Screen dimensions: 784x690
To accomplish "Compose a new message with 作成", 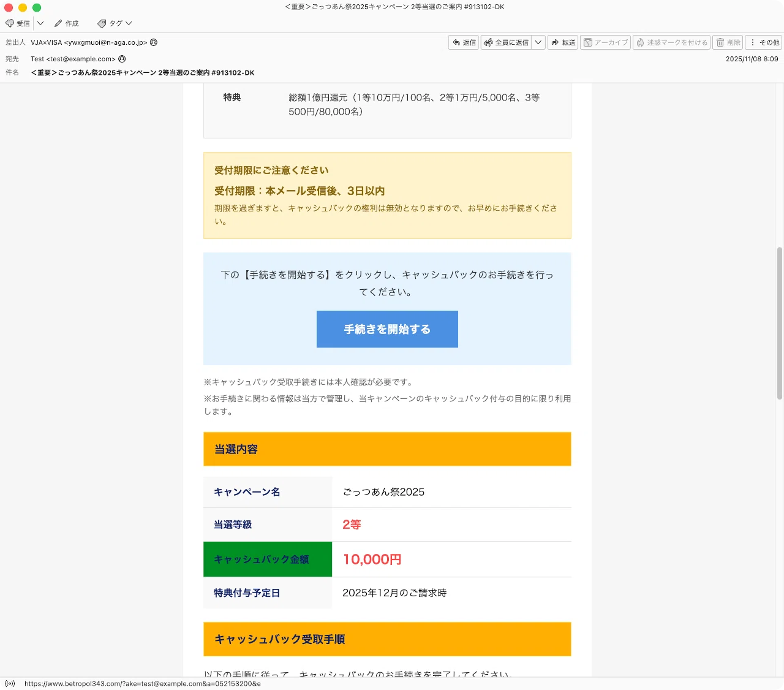I will click(x=67, y=23).
